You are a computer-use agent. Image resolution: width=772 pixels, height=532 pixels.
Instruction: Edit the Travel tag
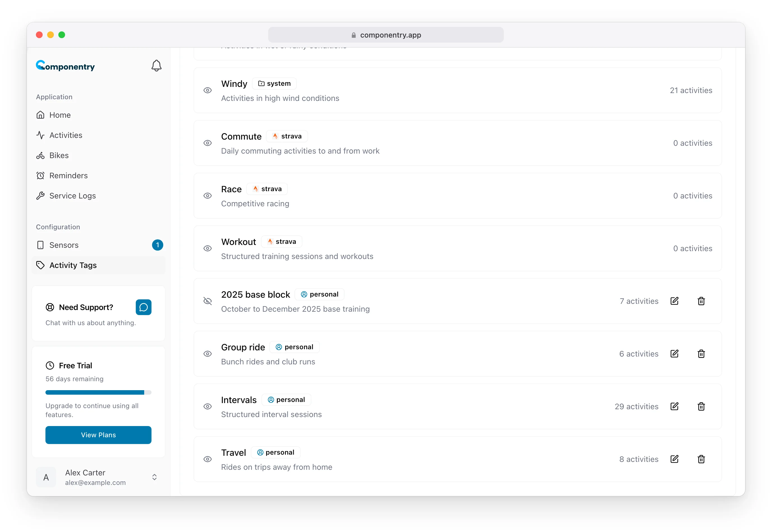674,459
